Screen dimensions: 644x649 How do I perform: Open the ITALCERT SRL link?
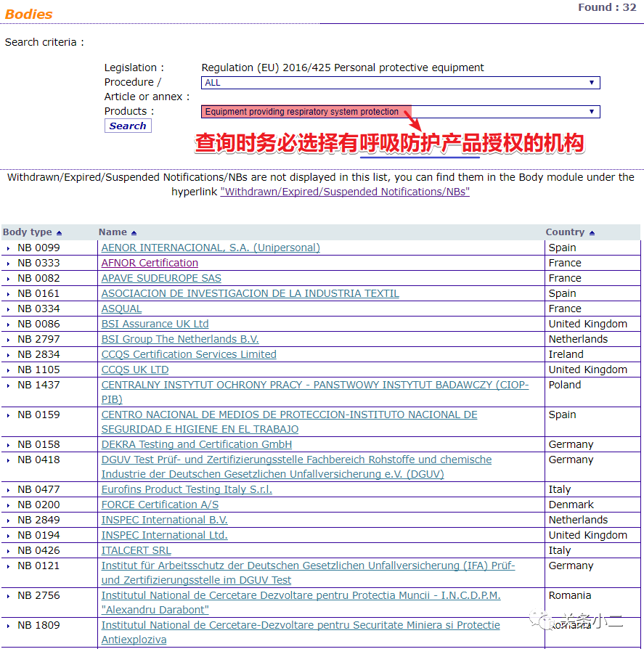click(x=136, y=550)
